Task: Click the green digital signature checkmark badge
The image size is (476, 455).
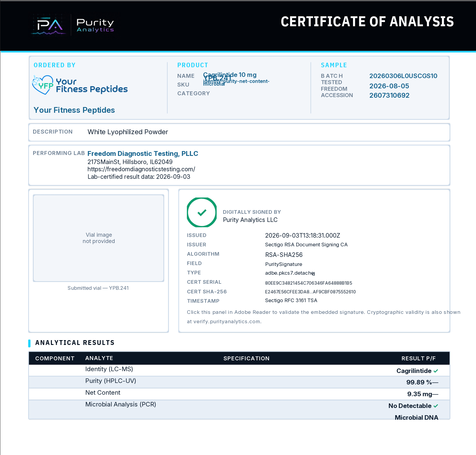Action: 202,212
